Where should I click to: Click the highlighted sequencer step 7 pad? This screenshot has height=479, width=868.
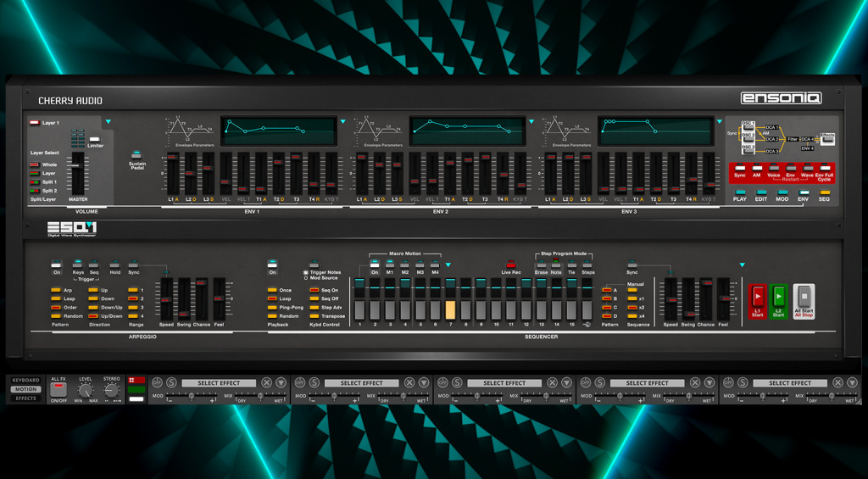coord(450,309)
